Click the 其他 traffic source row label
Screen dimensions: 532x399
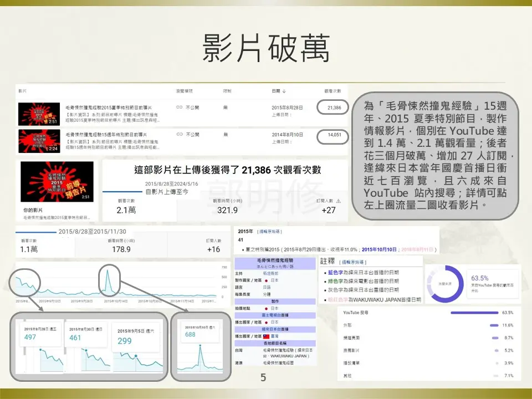(347, 376)
